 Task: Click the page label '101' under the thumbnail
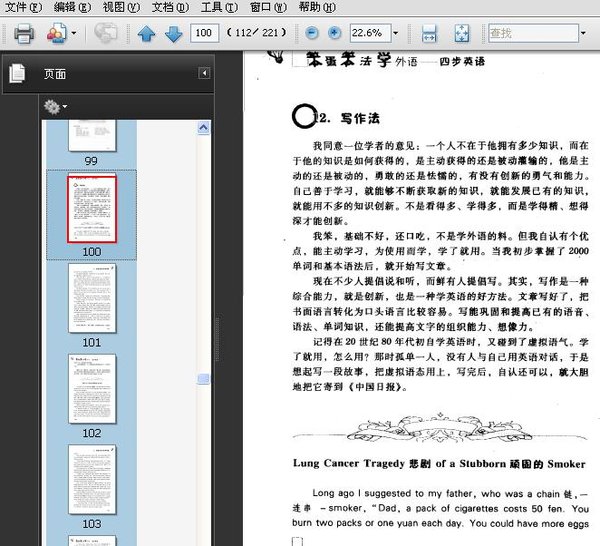[92, 342]
